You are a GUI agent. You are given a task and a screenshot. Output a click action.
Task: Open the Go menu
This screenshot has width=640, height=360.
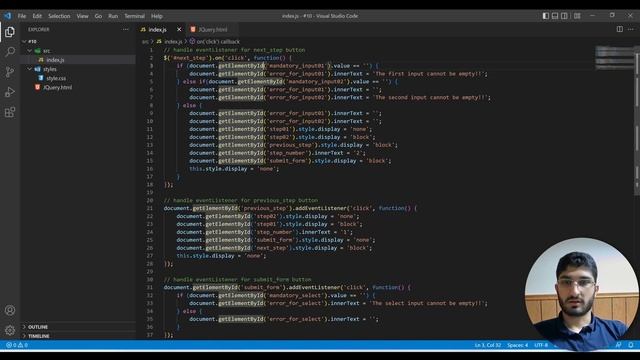tap(98, 16)
